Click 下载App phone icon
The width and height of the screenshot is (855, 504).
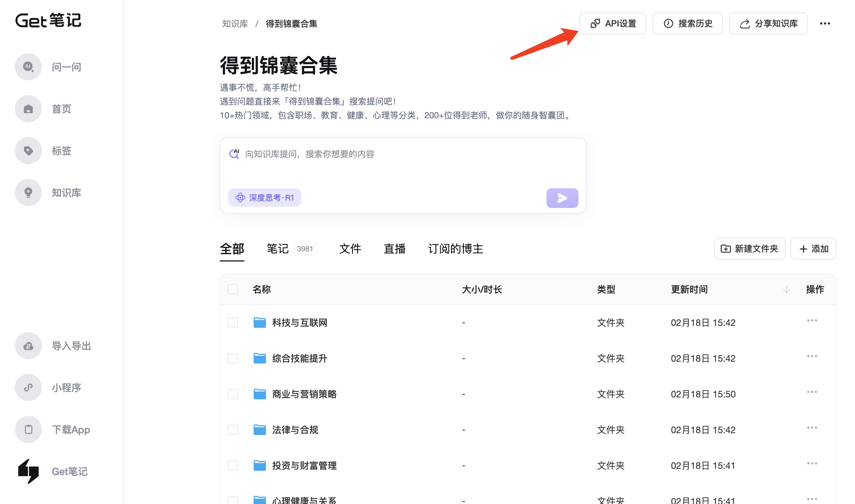coord(28,430)
